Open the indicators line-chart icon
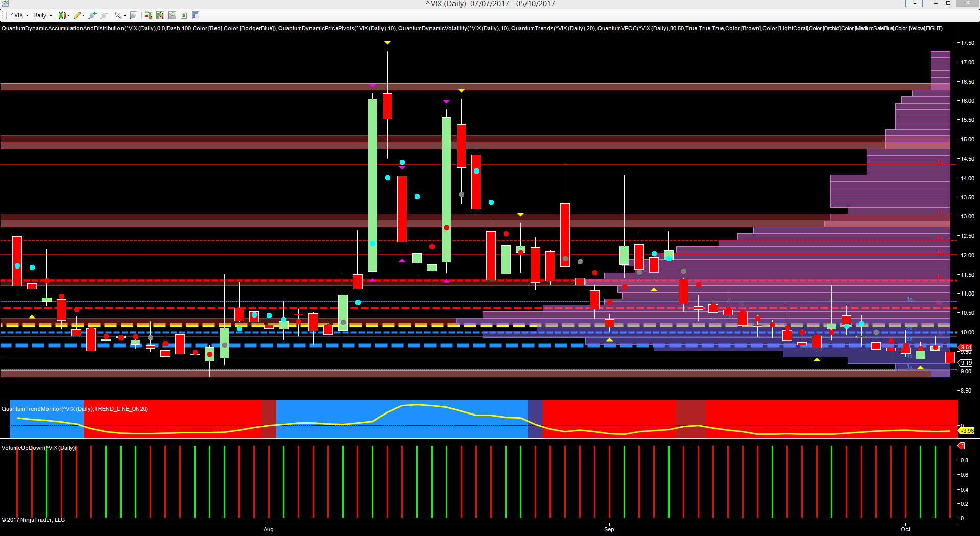 click(x=172, y=15)
